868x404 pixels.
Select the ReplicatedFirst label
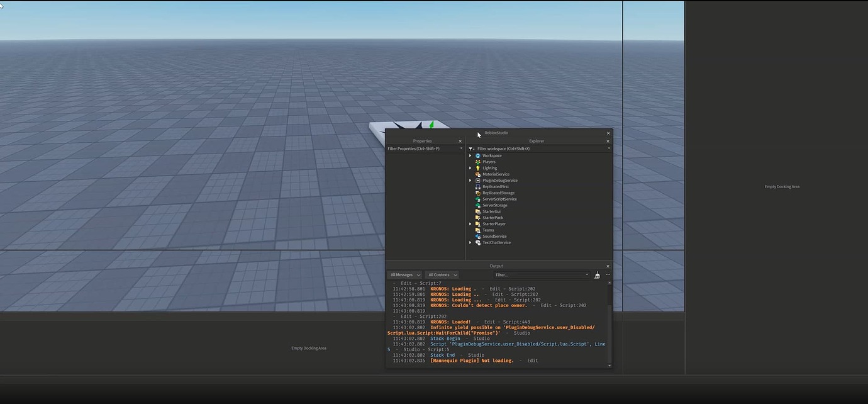pyautogui.click(x=496, y=187)
